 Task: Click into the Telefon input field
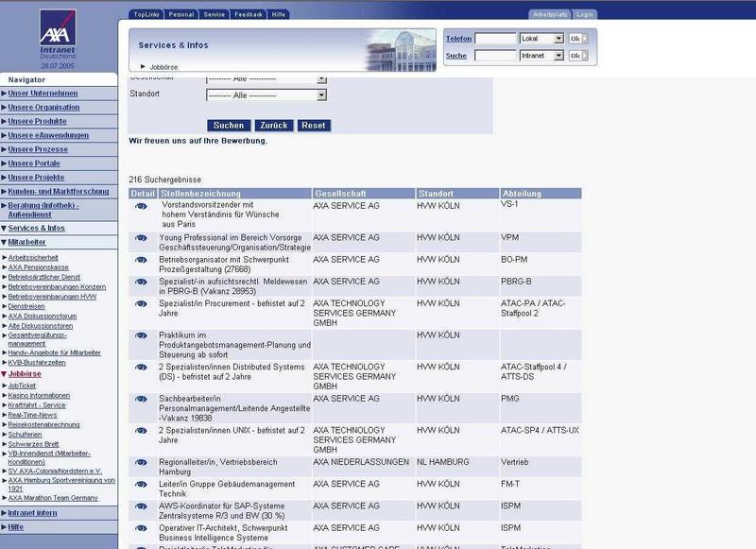(495, 39)
